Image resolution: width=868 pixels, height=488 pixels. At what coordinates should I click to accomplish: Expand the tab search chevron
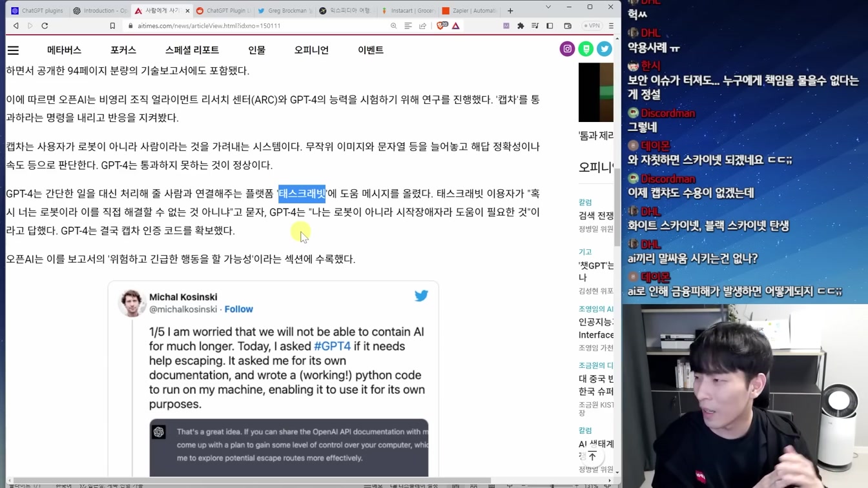coord(548,7)
